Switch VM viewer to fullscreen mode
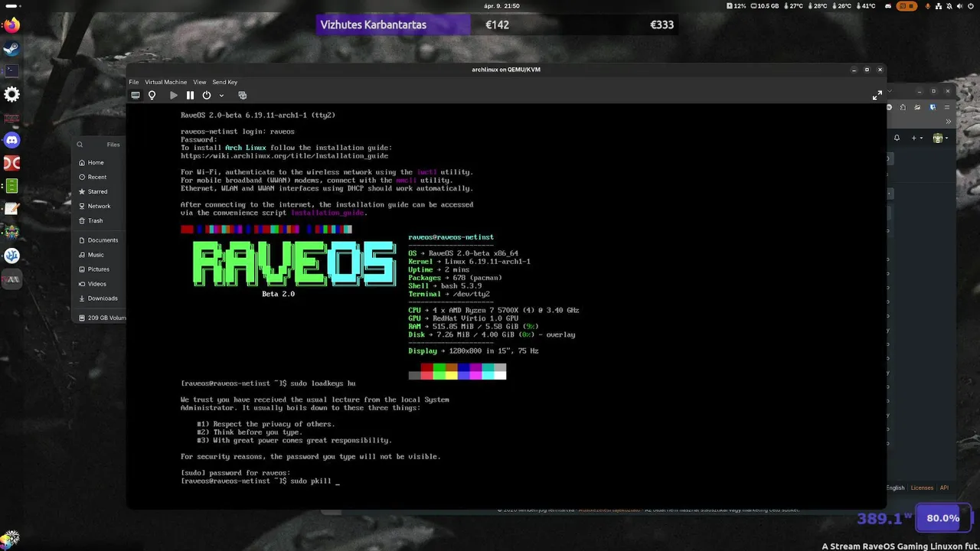Viewport: 980px width, 551px height. (x=877, y=95)
